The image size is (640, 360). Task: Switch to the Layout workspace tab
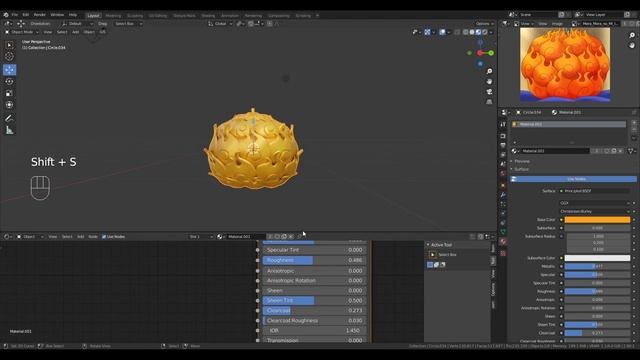pyautogui.click(x=93, y=16)
